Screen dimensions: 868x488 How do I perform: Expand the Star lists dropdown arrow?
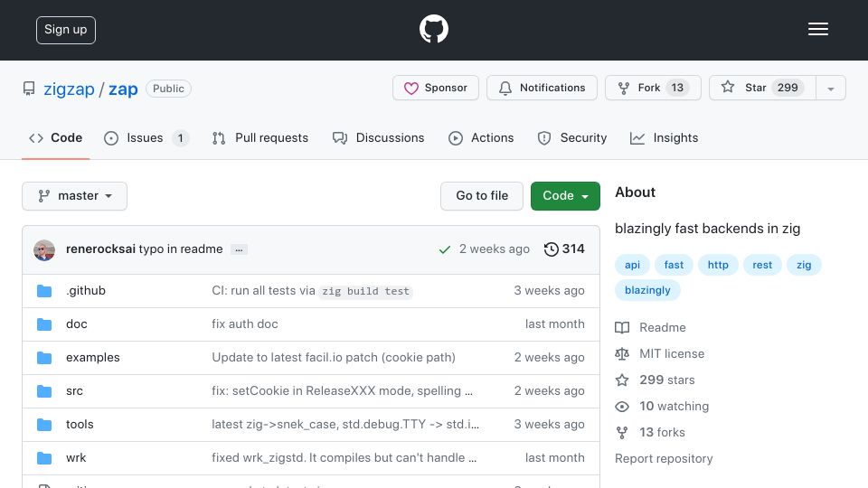click(830, 89)
